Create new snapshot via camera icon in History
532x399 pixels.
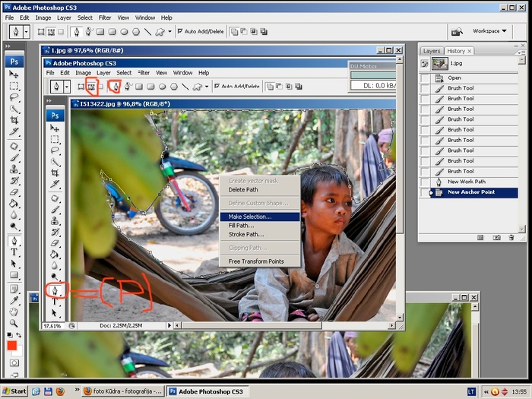point(496,237)
